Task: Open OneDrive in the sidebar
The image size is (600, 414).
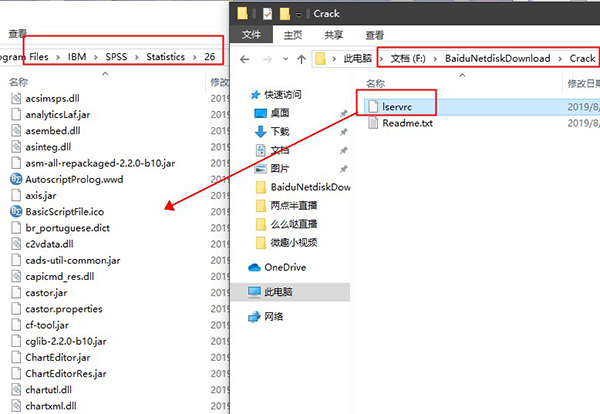Action: (x=288, y=267)
